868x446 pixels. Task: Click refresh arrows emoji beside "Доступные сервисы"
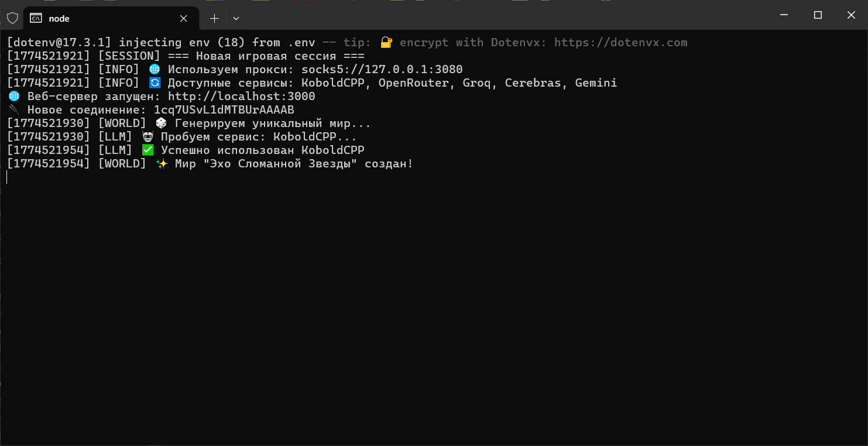click(x=155, y=83)
